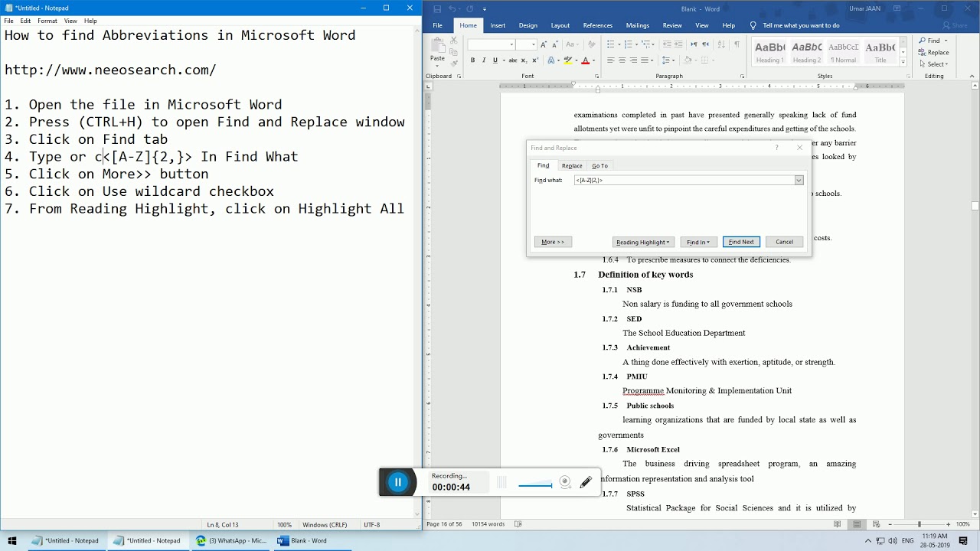Open the font size dropdown
980x551 pixels.
[x=533, y=44]
